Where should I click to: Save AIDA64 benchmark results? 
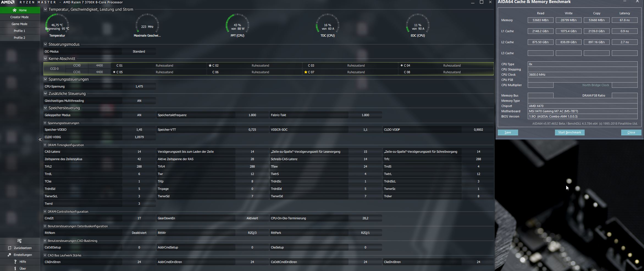pyautogui.click(x=508, y=132)
